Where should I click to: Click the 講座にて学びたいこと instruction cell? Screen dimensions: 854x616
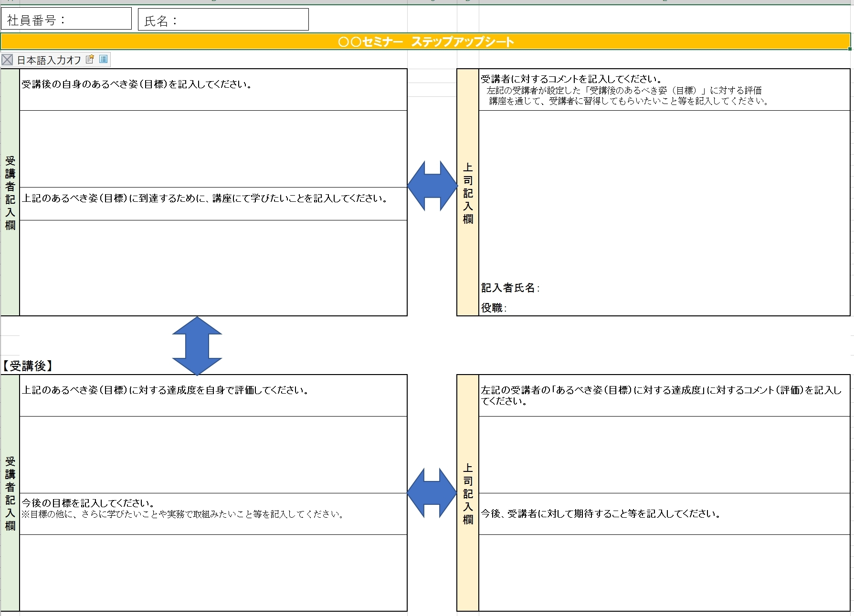pyautogui.click(x=213, y=204)
